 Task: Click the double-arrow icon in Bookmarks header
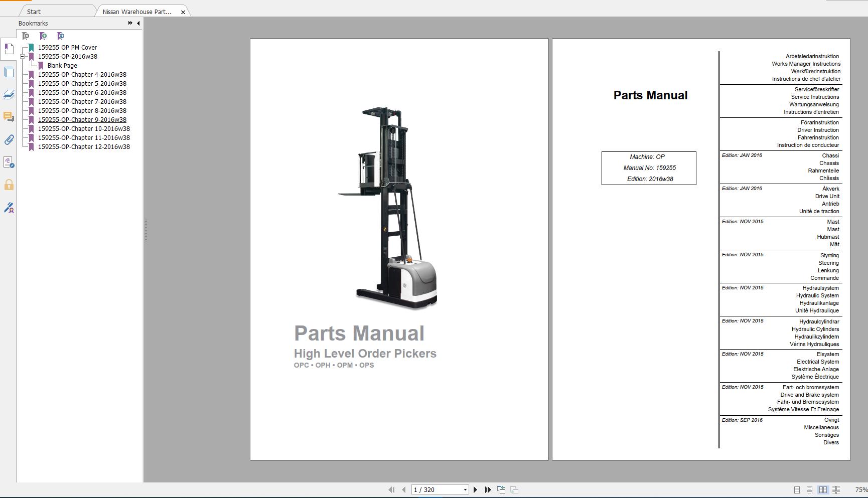coord(130,23)
